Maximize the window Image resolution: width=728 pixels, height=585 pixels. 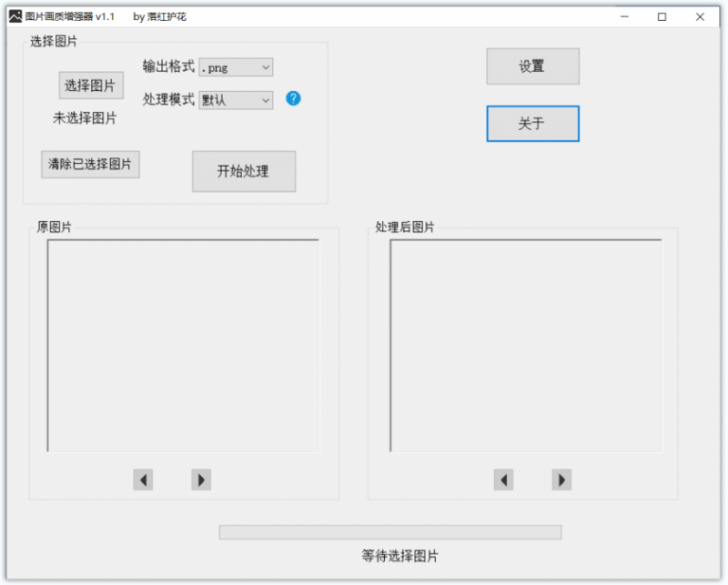point(662,16)
